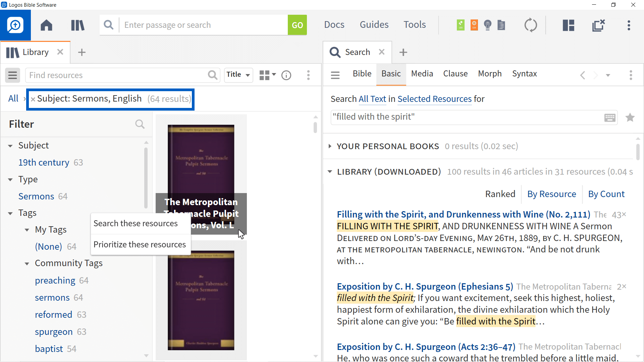Choose Prioritize these resources
The height and width of the screenshot is (362, 644).
coord(141,245)
